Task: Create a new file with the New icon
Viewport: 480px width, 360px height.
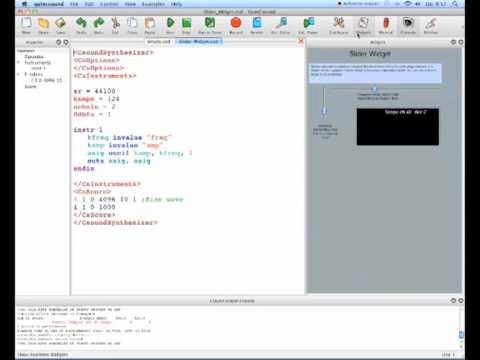Action: tap(26, 26)
